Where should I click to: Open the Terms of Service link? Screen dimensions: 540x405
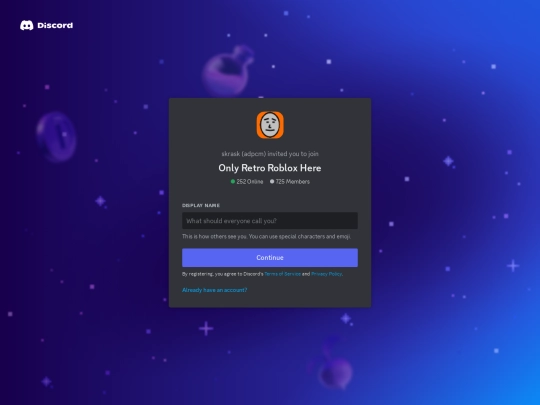tap(282, 274)
